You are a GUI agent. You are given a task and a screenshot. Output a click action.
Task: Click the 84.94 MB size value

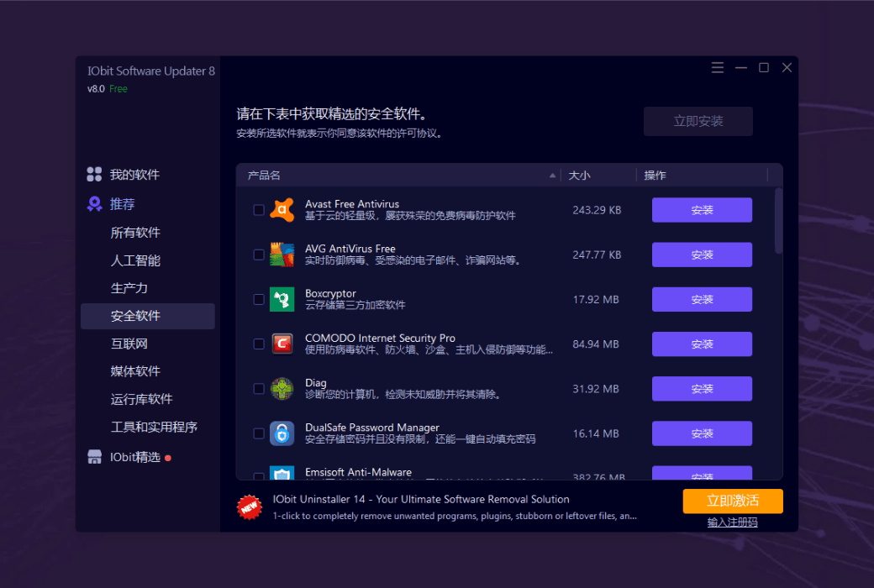pos(596,344)
